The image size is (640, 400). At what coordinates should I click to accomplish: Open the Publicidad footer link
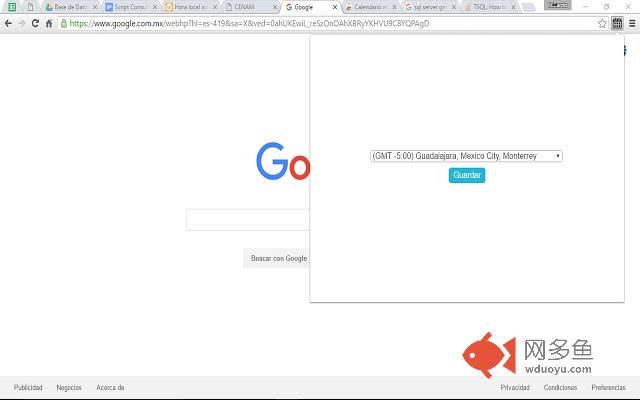coord(28,387)
